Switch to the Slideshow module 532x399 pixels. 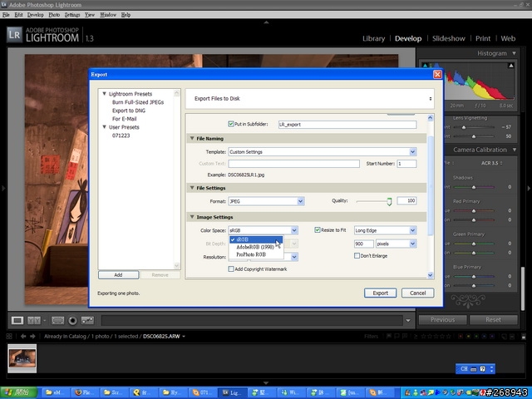click(x=449, y=38)
